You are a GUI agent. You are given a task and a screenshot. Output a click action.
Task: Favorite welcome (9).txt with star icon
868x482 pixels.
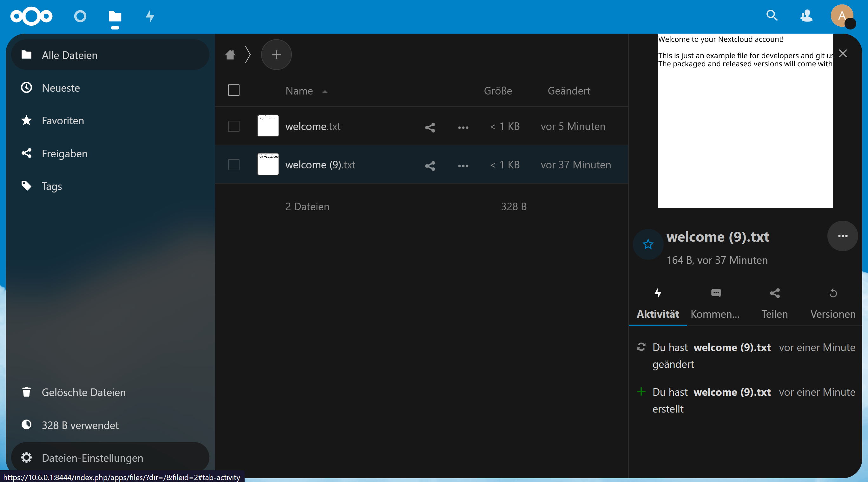[x=648, y=244]
